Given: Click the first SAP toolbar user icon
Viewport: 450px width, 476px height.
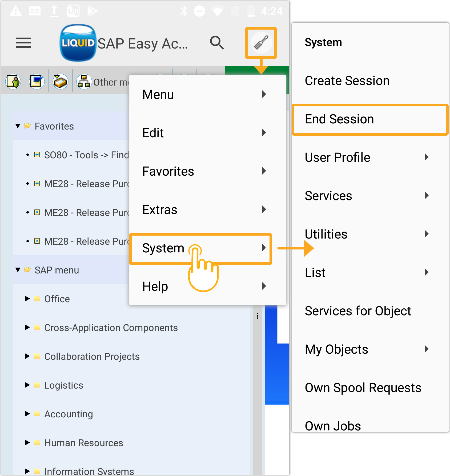Looking at the screenshot, I should click(13, 82).
